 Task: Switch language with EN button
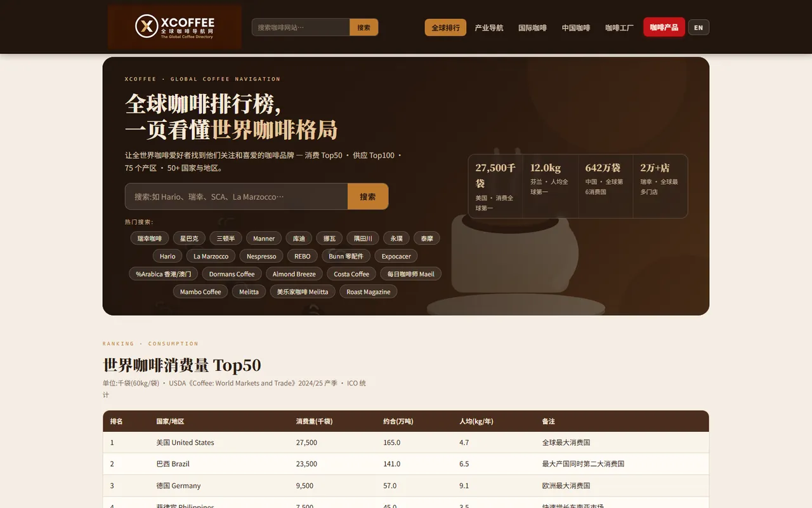(698, 27)
